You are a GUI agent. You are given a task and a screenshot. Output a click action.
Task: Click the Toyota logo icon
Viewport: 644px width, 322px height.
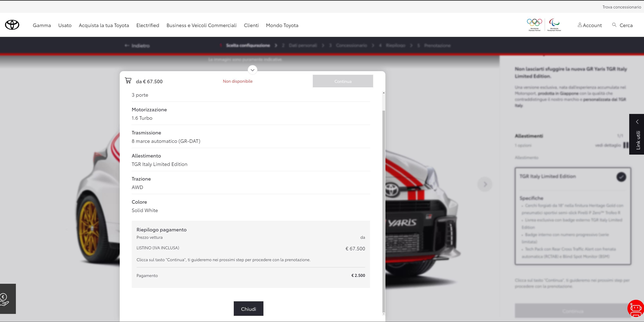click(12, 25)
